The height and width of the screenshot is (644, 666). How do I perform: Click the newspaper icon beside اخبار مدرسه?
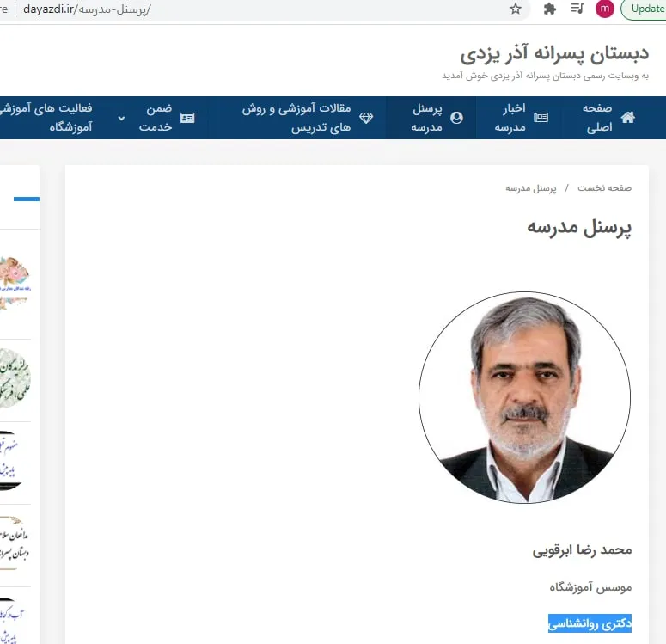(x=541, y=117)
